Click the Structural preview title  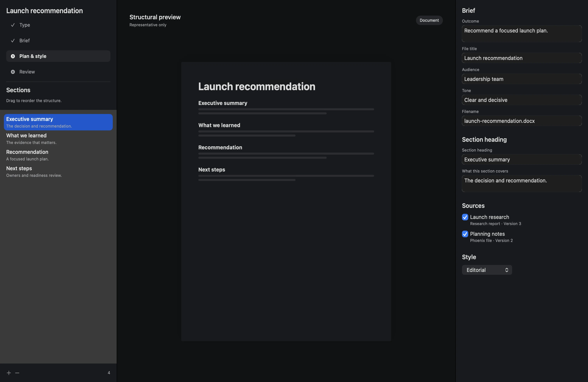[155, 17]
